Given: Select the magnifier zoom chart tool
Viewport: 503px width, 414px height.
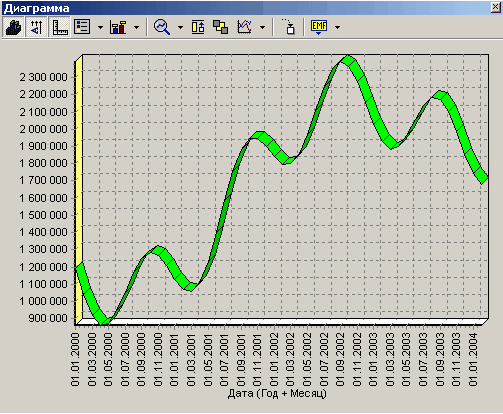Looking at the screenshot, I should point(162,27).
